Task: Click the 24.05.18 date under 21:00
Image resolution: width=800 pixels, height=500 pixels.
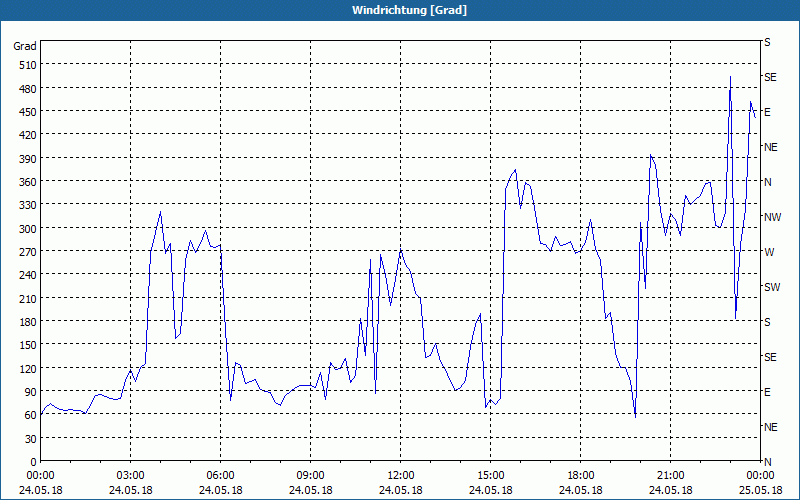Action: pyautogui.click(x=670, y=490)
